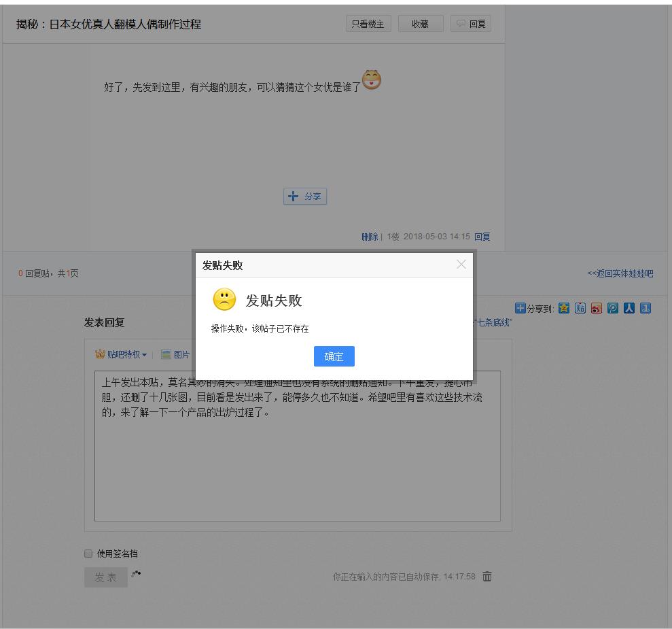This screenshot has width=672, height=629.
Task: Confirm the error with the 确定 button
Action: pos(334,356)
